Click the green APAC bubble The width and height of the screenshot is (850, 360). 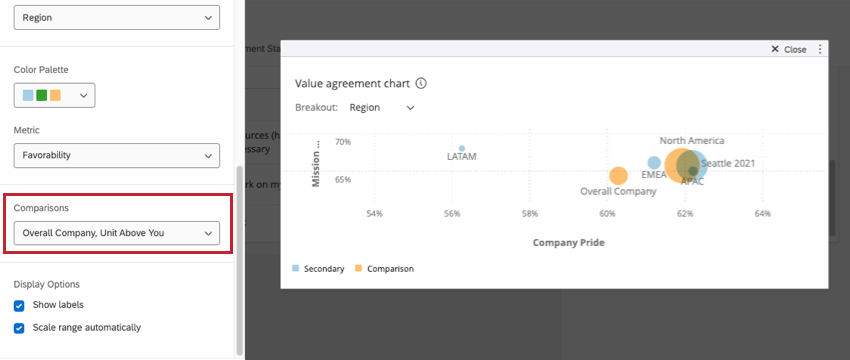tap(693, 171)
